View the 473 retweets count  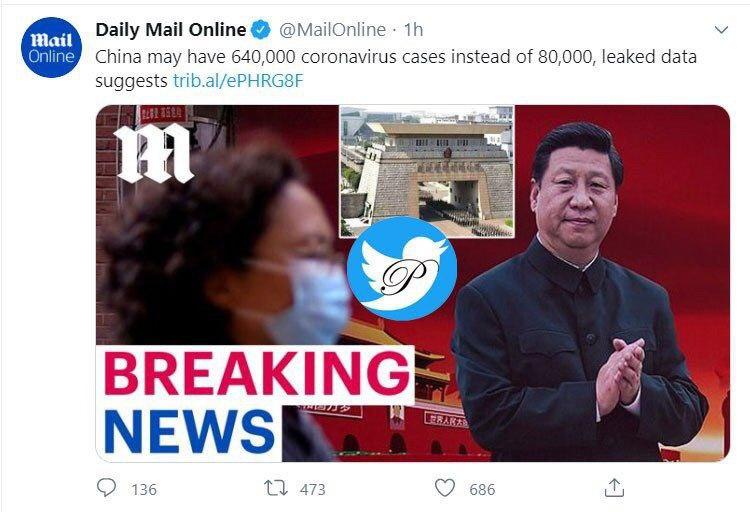[x=313, y=490]
